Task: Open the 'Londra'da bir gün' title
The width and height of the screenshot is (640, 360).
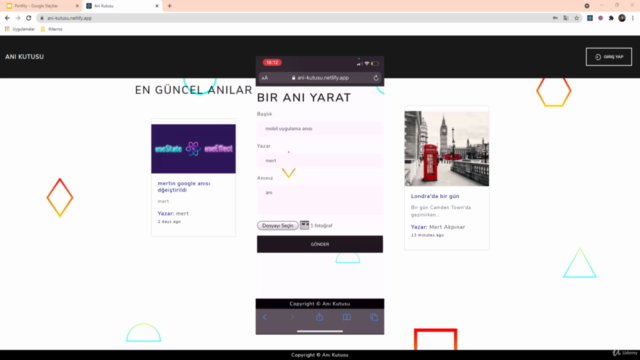Action: coord(435,196)
